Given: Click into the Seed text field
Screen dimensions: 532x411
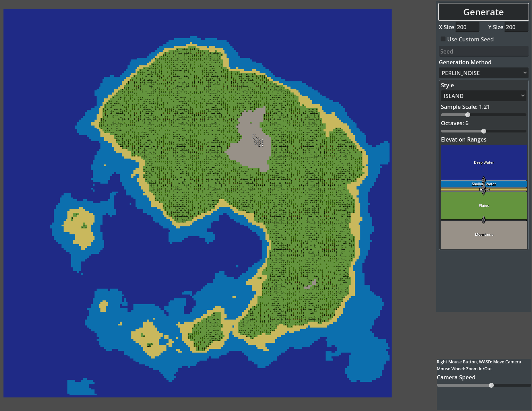Looking at the screenshot, I should pyautogui.click(x=483, y=51).
